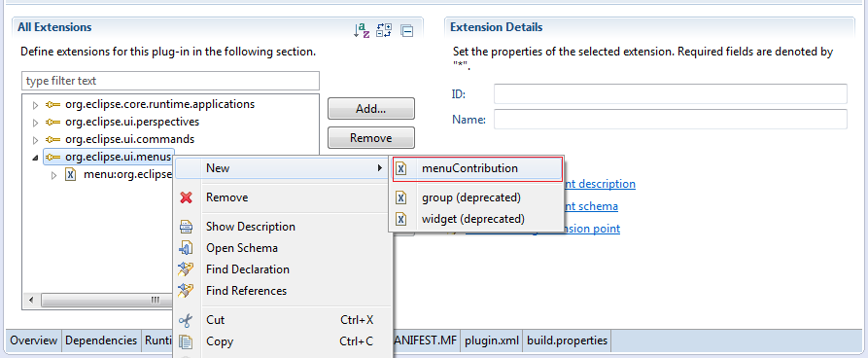Image resolution: width=868 pixels, height=358 pixels.
Task: Choose widget (deprecated) submenu entry
Action: click(x=475, y=219)
